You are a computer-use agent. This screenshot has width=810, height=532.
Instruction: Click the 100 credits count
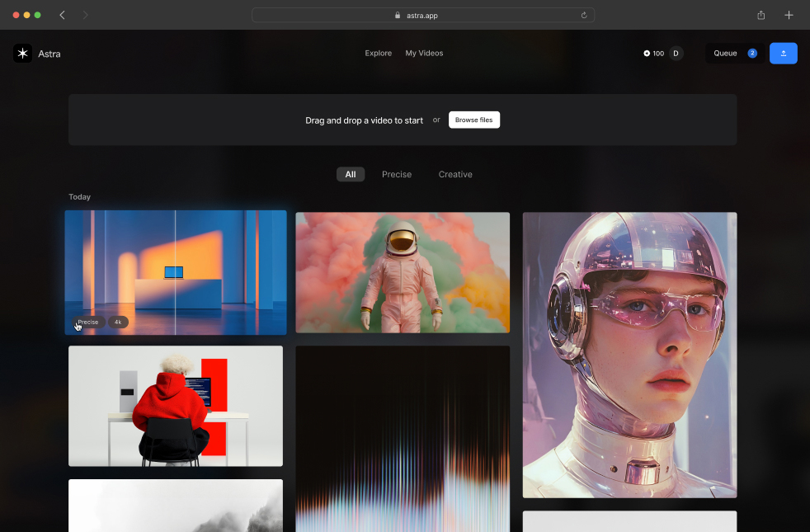click(x=658, y=53)
